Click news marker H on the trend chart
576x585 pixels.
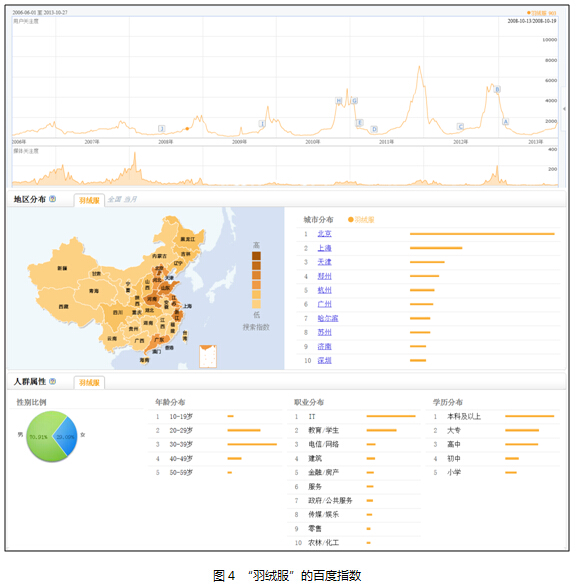pyautogui.click(x=339, y=100)
